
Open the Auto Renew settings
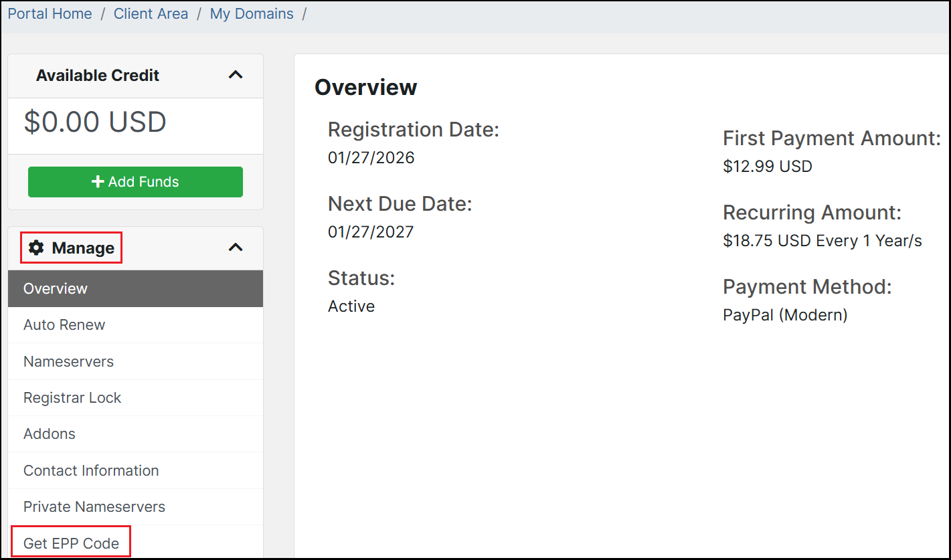pos(64,325)
